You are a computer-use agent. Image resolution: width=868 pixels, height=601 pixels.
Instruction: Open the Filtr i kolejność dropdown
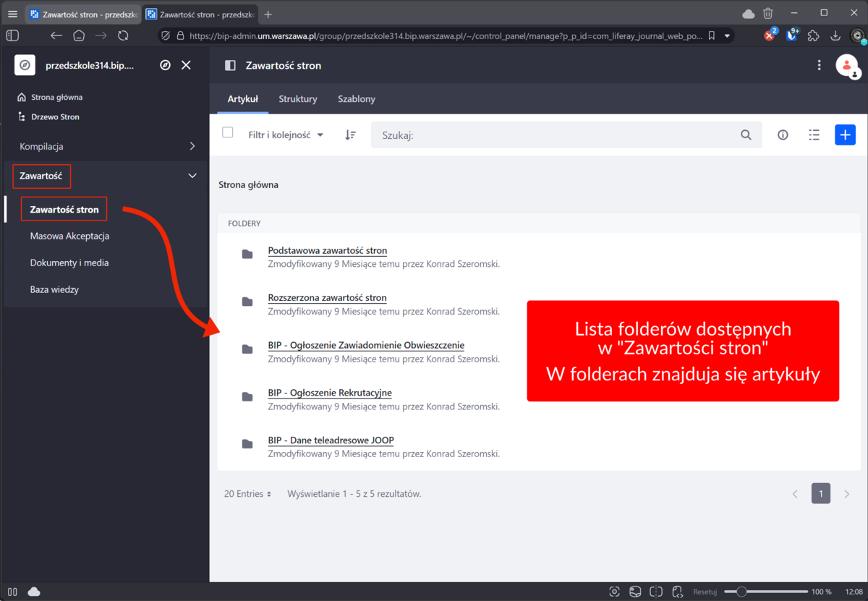286,135
